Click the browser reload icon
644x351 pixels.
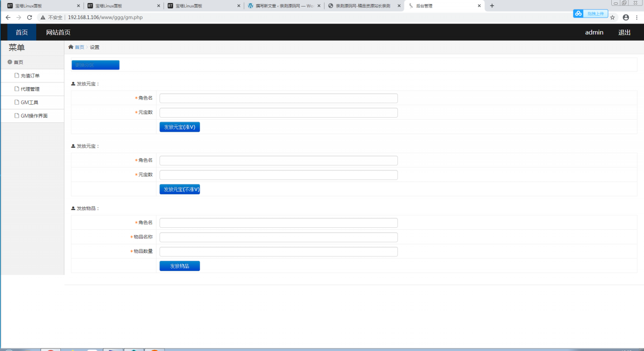[x=30, y=17]
